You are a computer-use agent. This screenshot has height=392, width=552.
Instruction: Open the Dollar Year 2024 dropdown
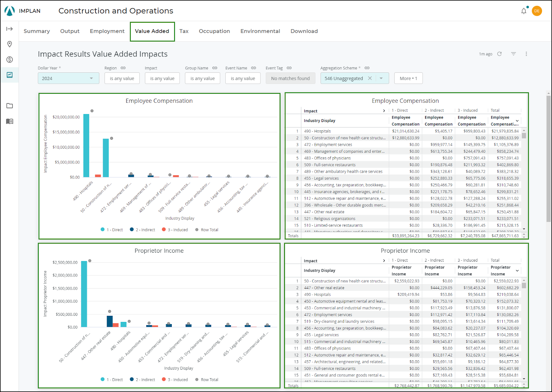[68, 78]
